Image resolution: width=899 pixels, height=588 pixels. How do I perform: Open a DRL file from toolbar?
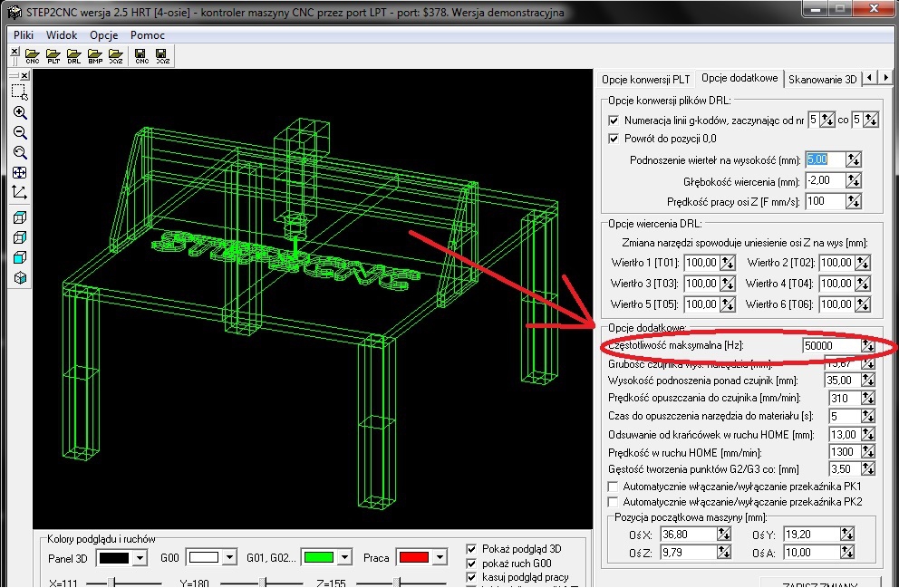(74, 56)
